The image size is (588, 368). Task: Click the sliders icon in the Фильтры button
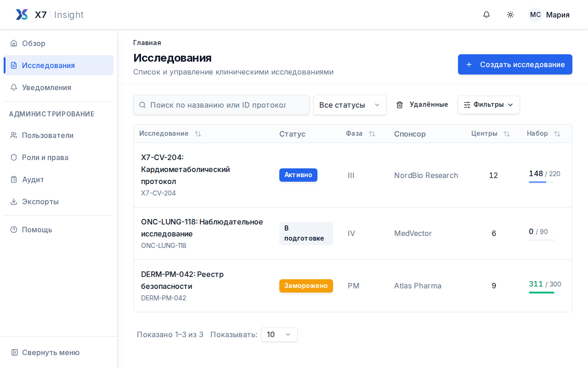click(467, 105)
